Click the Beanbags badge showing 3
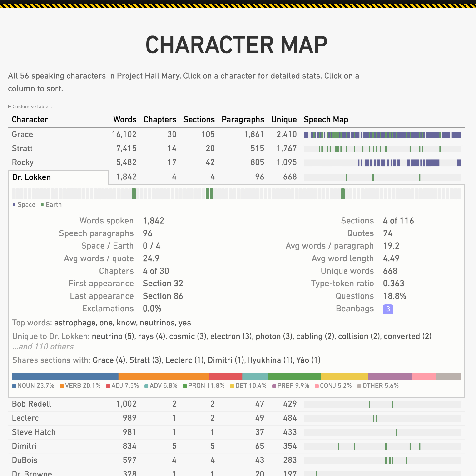Image resolution: width=476 pixels, height=476 pixels. coord(388,309)
